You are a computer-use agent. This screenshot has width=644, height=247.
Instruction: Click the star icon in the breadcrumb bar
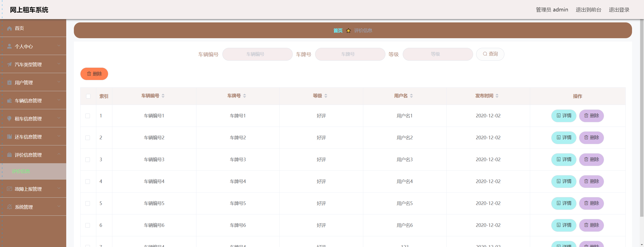(348, 31)
